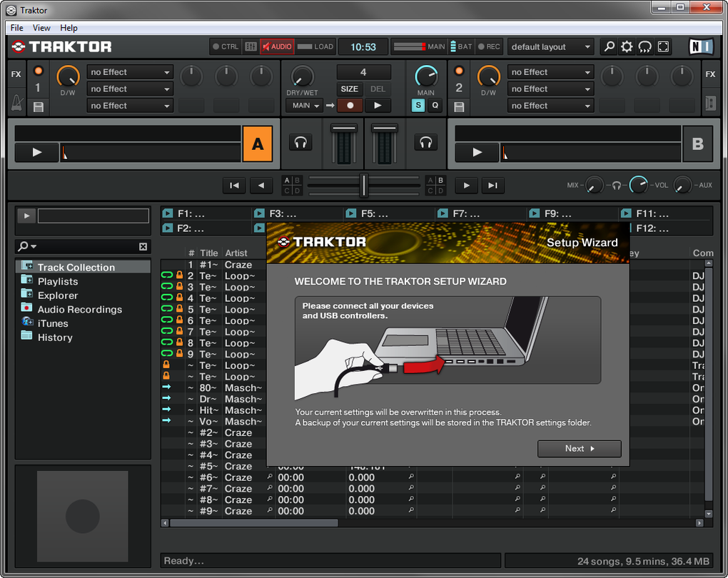Click the audio mixer icon next to CTRL
This screenshot has height=578, width=728.
pyautogui.click(x=251, y=46)
